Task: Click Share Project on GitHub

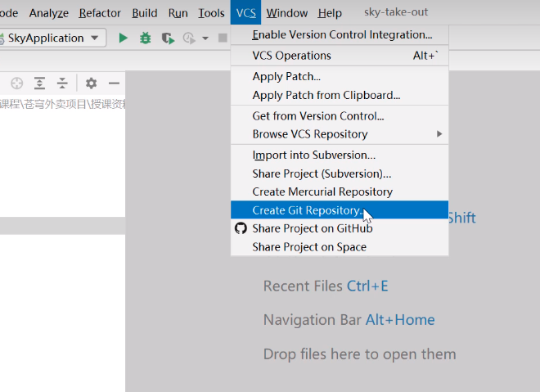Action: tap(313, 228)
